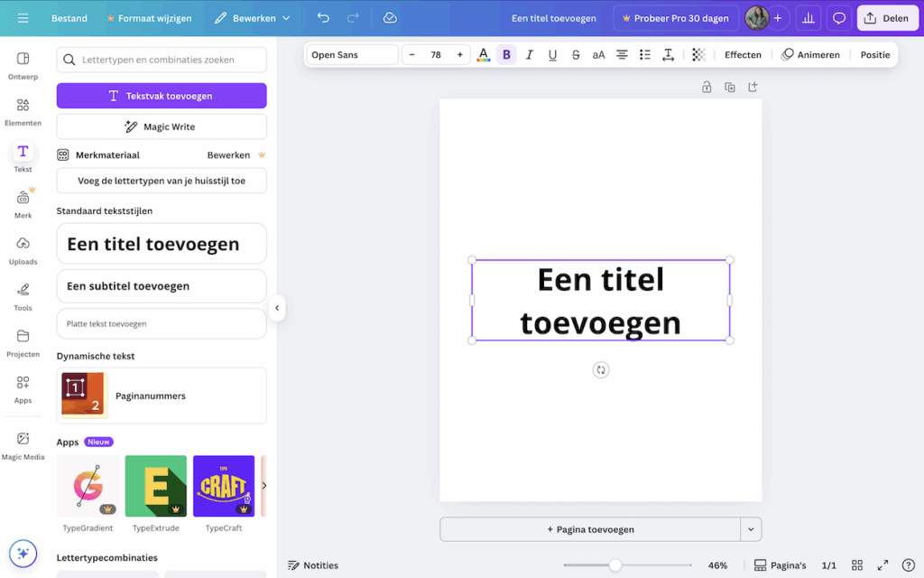Toggle bold formatting on the text
The image size is (924, 578).
click(506, 55)
